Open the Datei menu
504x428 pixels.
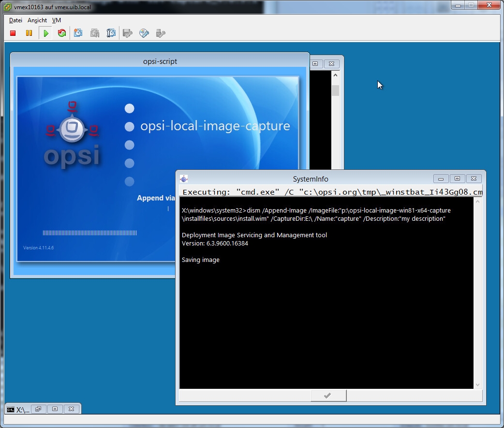pyautogui.click(x=15, y=20)
